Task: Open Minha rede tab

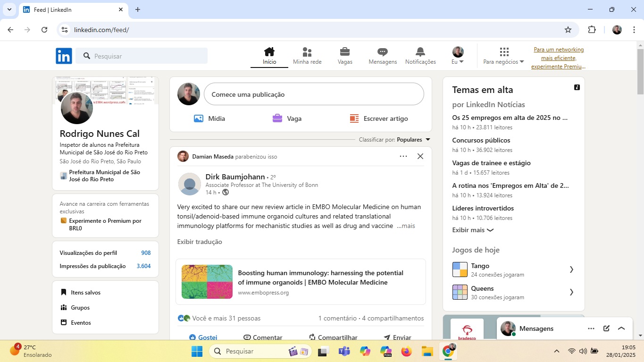Action: [307, 56]
